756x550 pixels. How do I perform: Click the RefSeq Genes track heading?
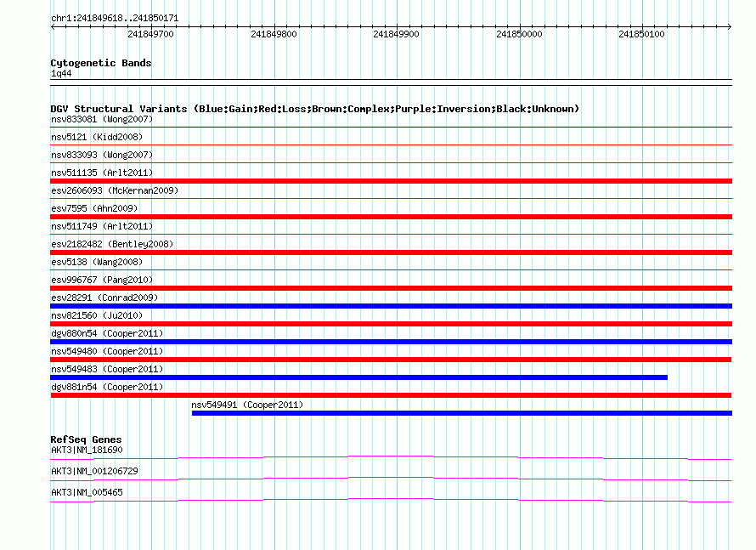tap(86, 439)
